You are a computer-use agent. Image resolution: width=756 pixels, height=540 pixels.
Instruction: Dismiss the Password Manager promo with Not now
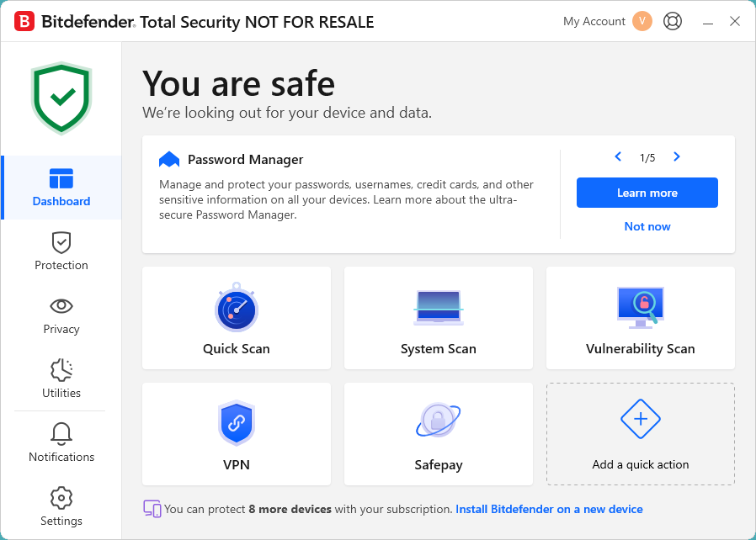[647, 226]
